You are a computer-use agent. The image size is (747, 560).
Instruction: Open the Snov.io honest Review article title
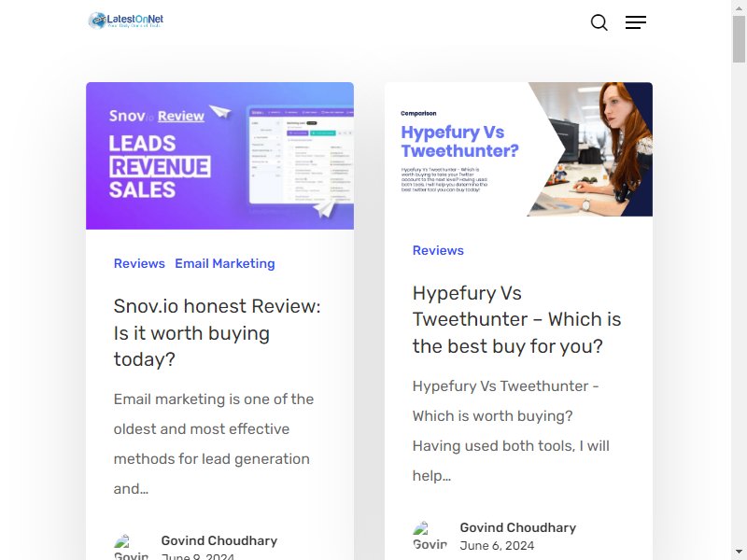tap(218, 332)
